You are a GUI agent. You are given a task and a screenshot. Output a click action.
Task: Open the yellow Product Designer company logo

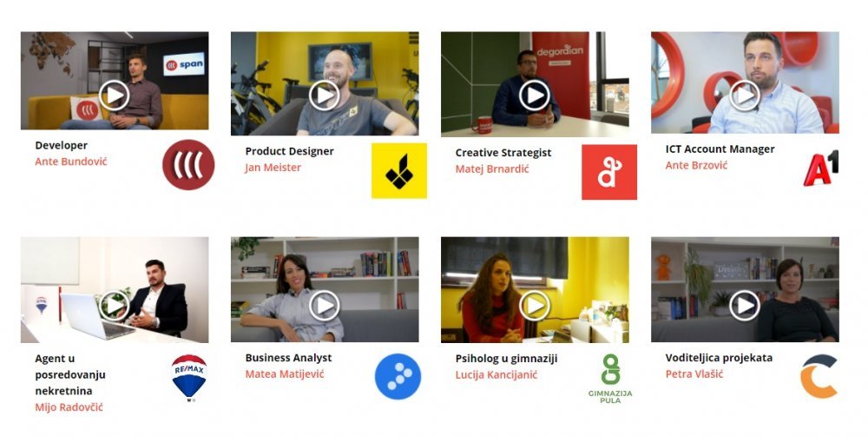point(399,170)
